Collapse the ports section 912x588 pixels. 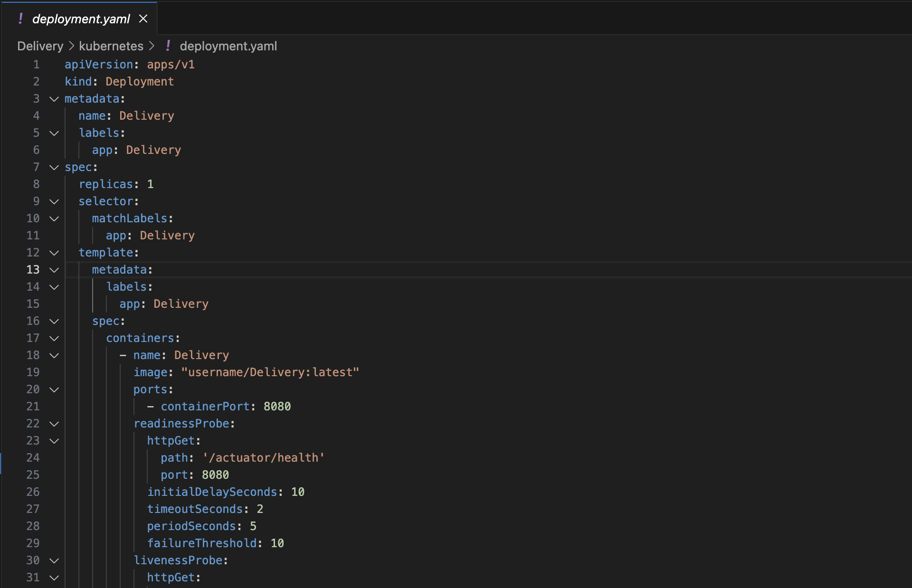pyautogui.click(x=54, y=389)
